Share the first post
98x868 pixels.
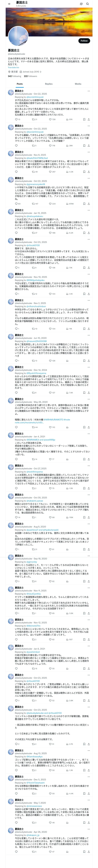tap(89, 119)
